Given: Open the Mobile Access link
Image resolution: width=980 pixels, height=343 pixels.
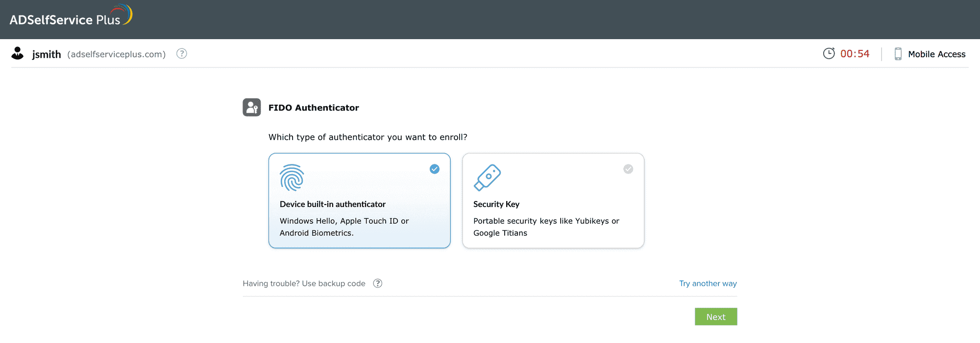Looking at the screenshot, I should 936,54.
